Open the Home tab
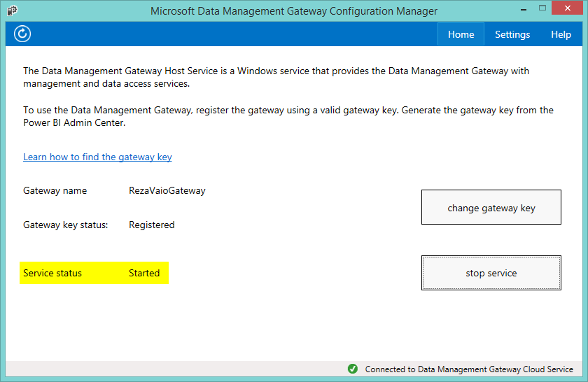The height and width of the screenshot is (382, 588). (x=461, y=34)
